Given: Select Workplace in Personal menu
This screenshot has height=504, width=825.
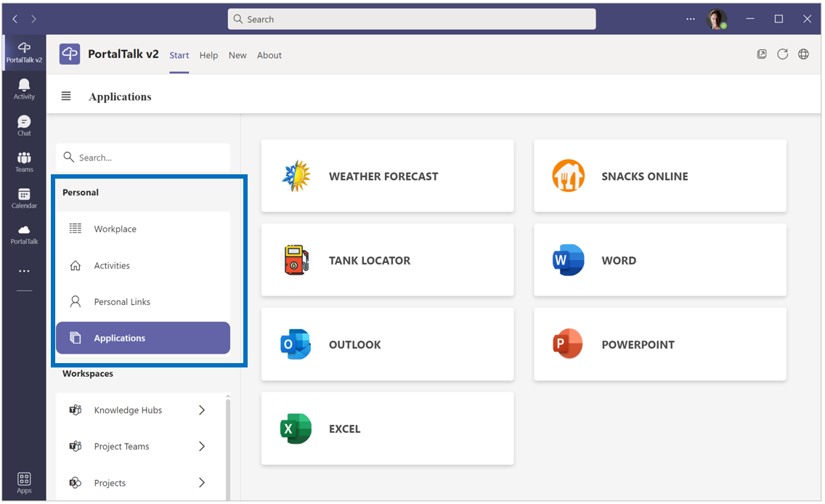Looking at the screenshot, I should click(x=143, y=229).
